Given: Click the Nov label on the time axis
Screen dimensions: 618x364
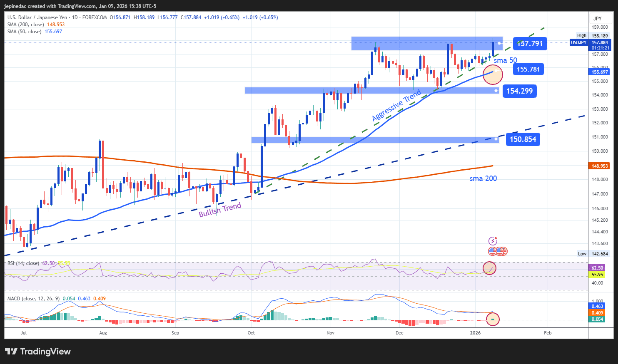Looking at the screenshot, I should (x=331, y=333).
